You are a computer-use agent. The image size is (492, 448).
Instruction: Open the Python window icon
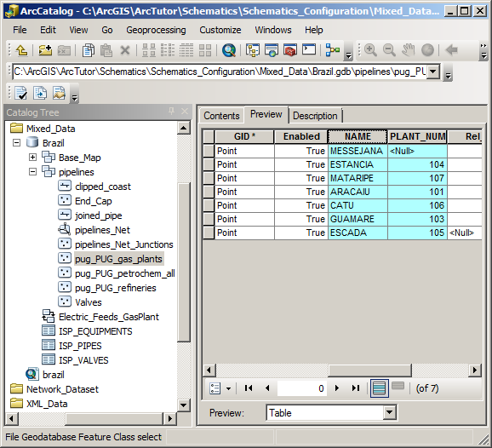(309, 49)
